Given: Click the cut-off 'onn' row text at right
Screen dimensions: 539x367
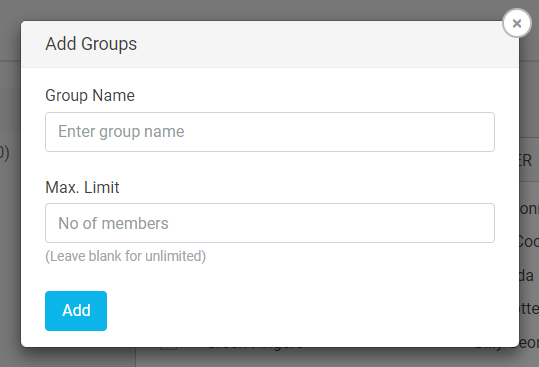Looking at the screenshot, I should pos(529,209).
